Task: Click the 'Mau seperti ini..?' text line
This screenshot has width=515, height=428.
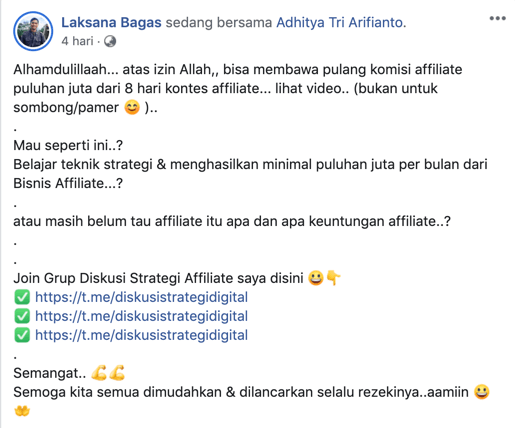Action: point(68,146)
